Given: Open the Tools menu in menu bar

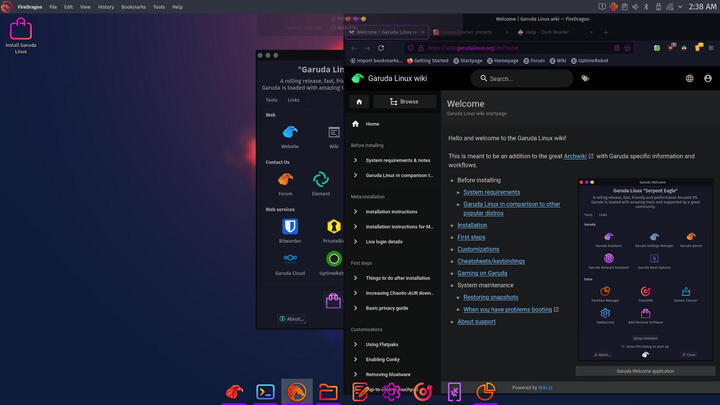Looking at the screenshot, I should [159, 7].
